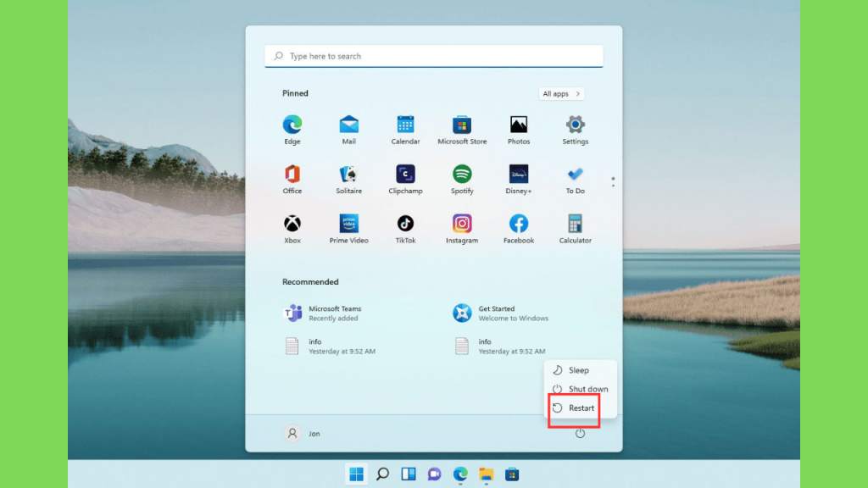Screen dimensions: 868x488
Task: Open the Start button on taskbar
Action: point(357,474)
